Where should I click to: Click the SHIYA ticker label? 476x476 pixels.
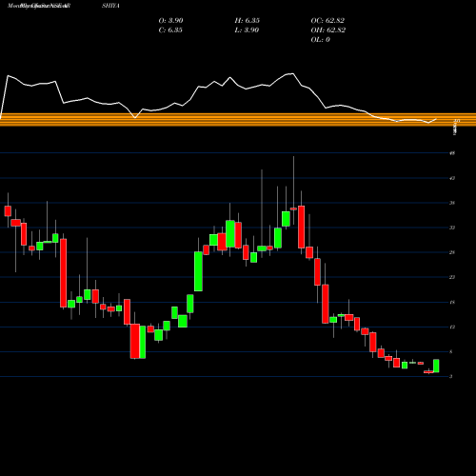(x=110, y=6)
